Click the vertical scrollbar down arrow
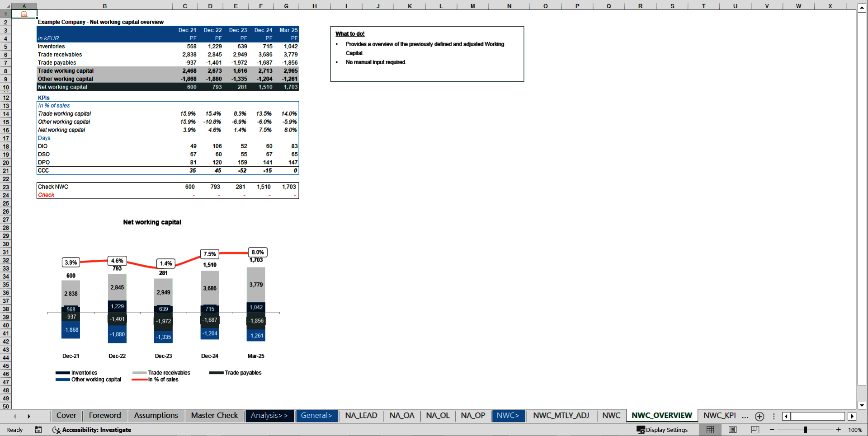The height and width of the screenshot is (436, 868). (x=862, y=406)
